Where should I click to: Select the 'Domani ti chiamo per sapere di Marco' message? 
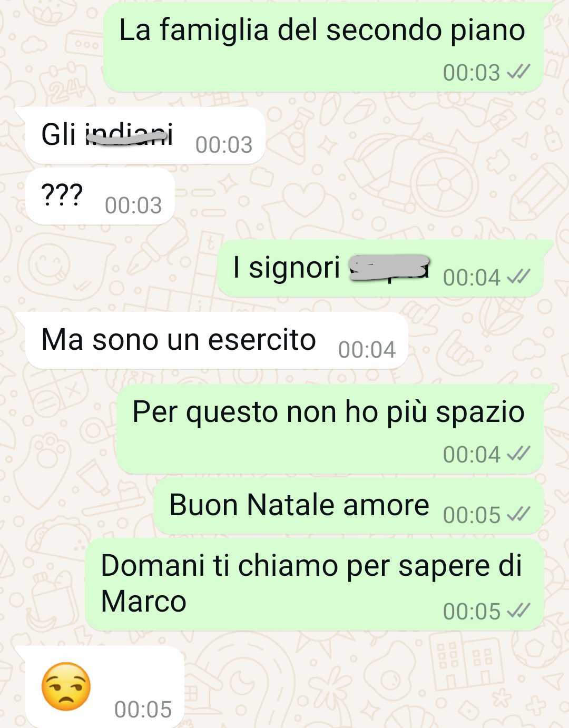315,584
